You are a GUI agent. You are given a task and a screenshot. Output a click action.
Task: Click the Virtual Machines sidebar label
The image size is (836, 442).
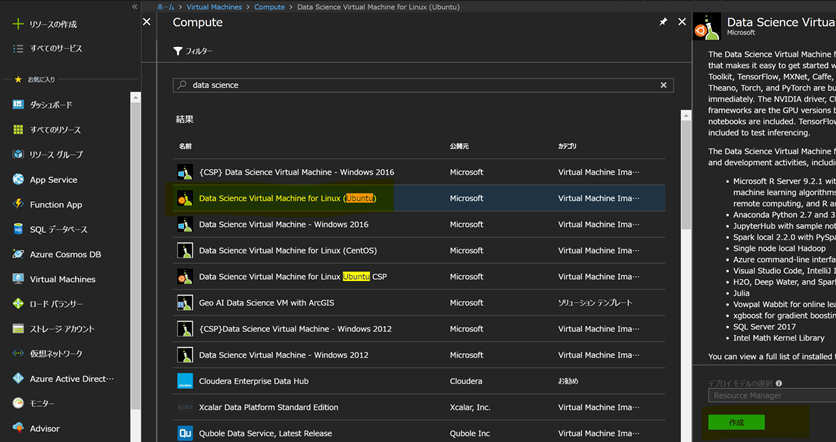[62, 279]
